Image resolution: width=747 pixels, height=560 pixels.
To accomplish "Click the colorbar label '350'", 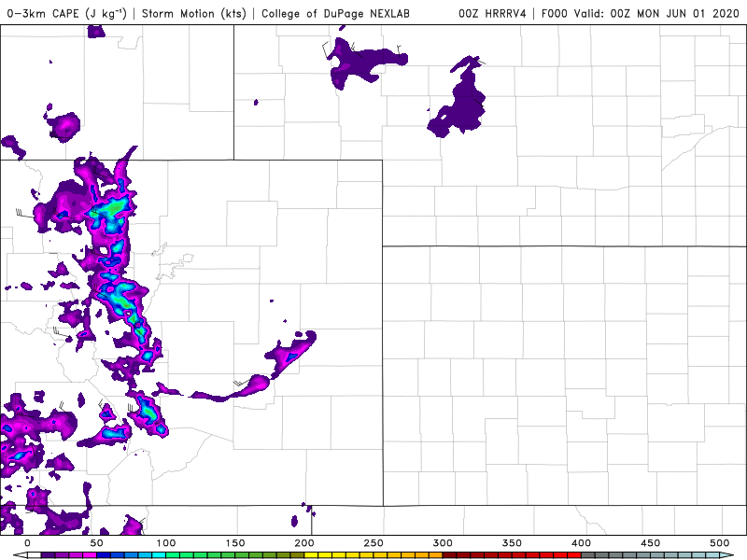I will click(x=512, y=543).
